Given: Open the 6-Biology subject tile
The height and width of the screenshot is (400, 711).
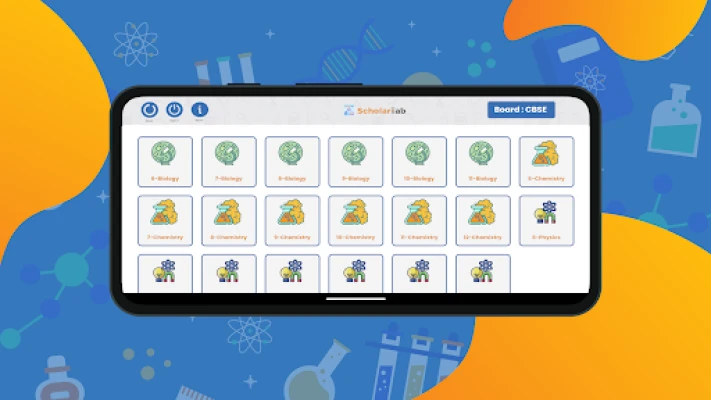Looking at the screenshot, I should [x=165, y=161].
